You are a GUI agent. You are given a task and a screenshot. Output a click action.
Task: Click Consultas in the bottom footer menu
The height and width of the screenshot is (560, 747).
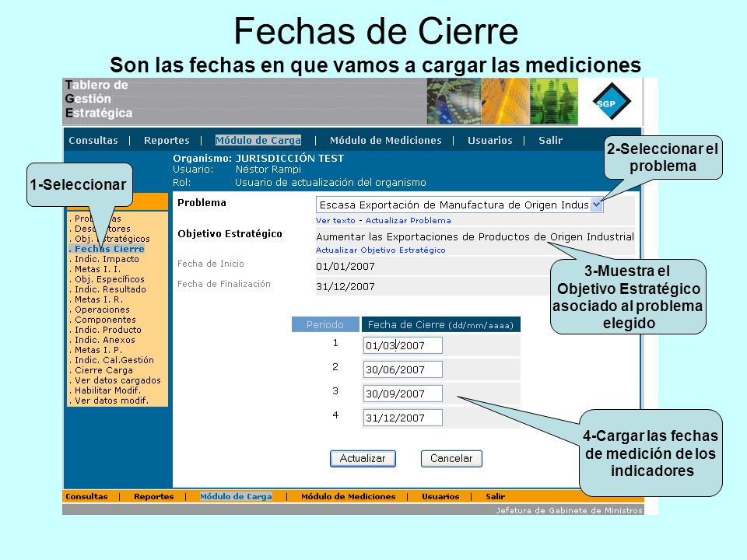[86, 496]
